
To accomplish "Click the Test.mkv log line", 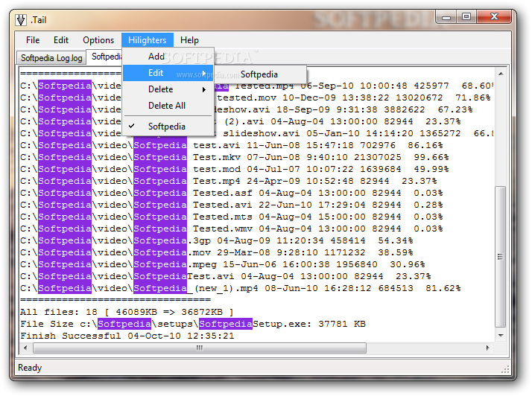I will pos(235,157).
